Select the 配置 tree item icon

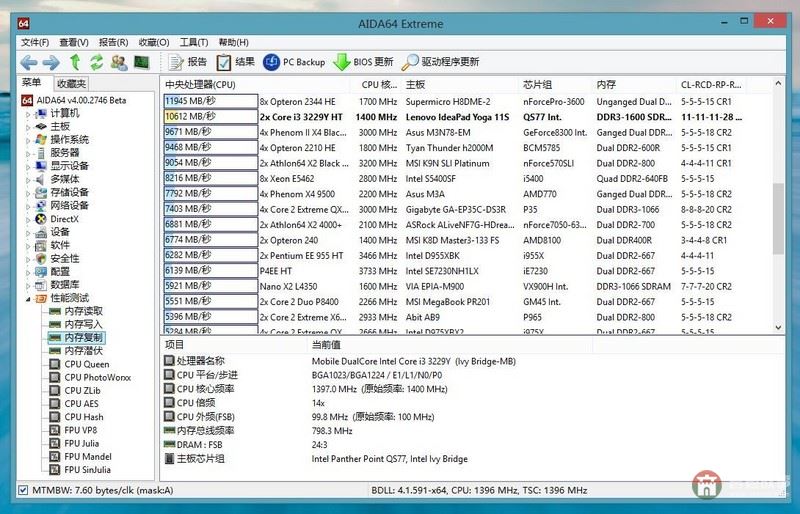point(41,272)
